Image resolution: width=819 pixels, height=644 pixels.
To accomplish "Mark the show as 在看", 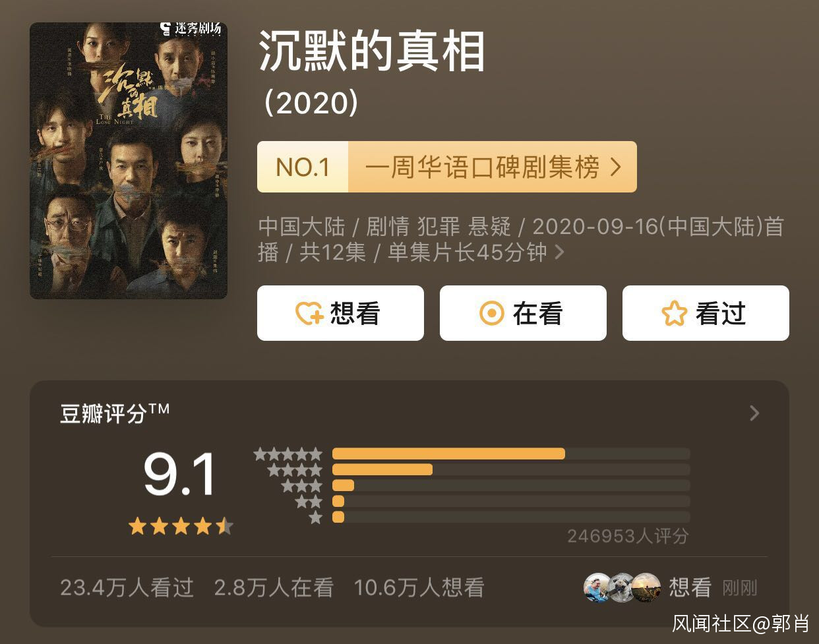I will pos(523,313).
